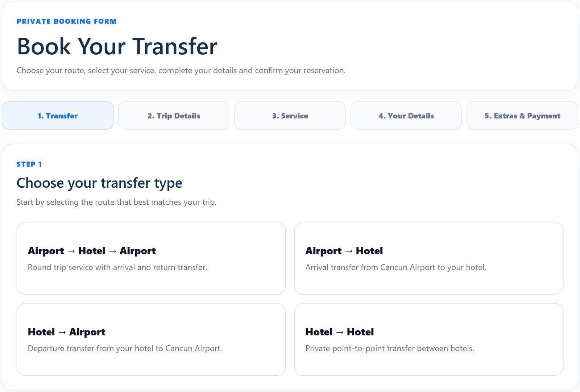
Task: Click the PRIVATE BOOKING FORM label
Action: [x=67, y=21]
